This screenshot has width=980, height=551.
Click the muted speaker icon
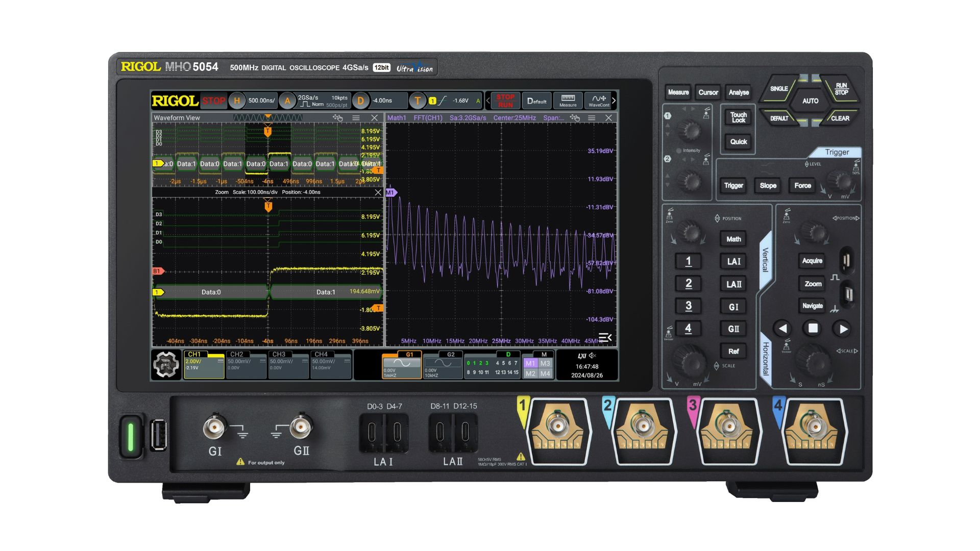point(593,356)
